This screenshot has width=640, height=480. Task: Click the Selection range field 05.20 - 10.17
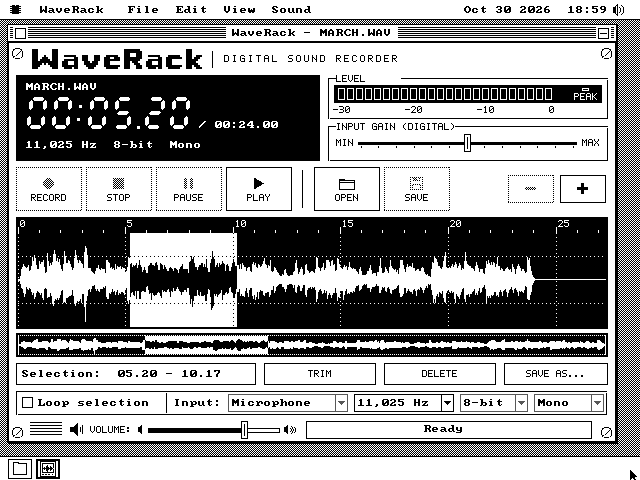click(x=136, y=374)
